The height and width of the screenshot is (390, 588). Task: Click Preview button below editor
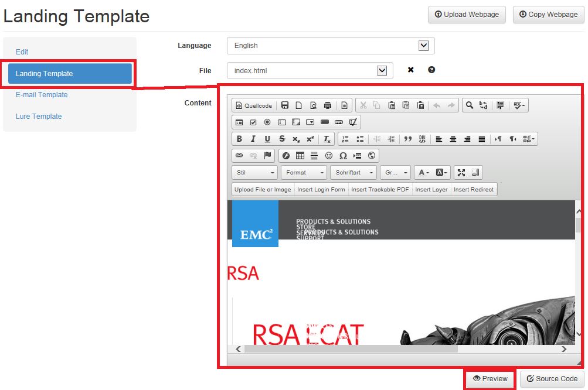pos(491,379)
